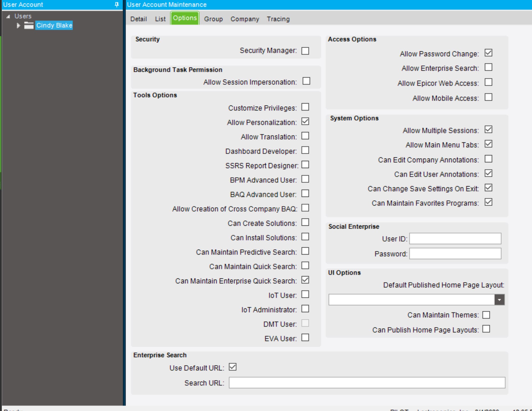532x411 pixels.
Task: Click the Social Enterprise User ID field
Action: [x=455, y=239]
